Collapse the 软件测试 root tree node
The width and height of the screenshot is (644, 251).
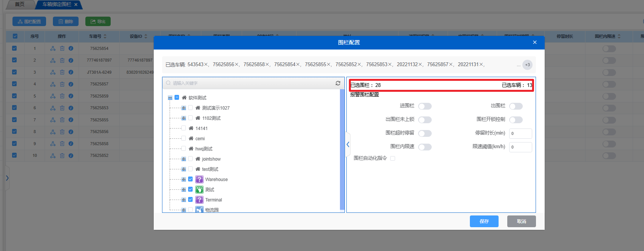point(170,98)
